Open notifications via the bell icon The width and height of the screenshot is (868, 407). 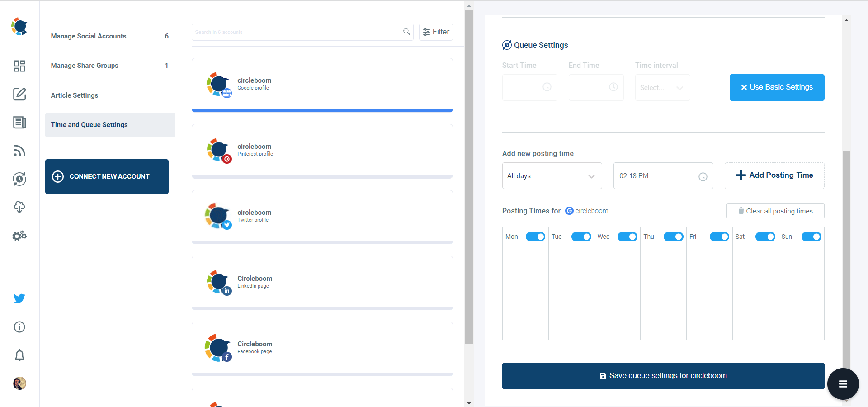click(19, 355)
